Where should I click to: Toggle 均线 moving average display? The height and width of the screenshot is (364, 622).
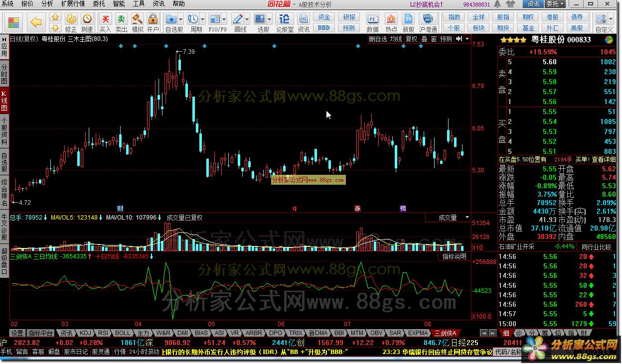[x=396, y=39]
